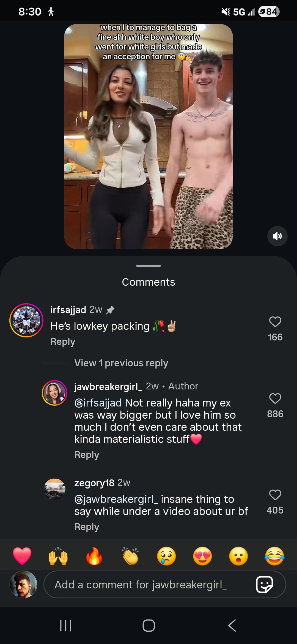Like irfsajjad's pinned comment
Image resolution: width=297 pixels, height=644 pixels.
pyautogui.click(x=275, y=322)
